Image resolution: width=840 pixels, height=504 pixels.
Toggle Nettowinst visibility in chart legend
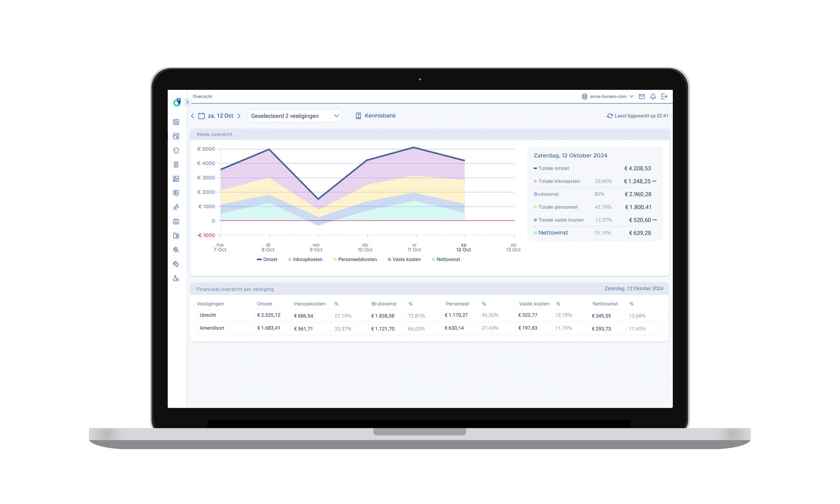click(x=448, y=259)
